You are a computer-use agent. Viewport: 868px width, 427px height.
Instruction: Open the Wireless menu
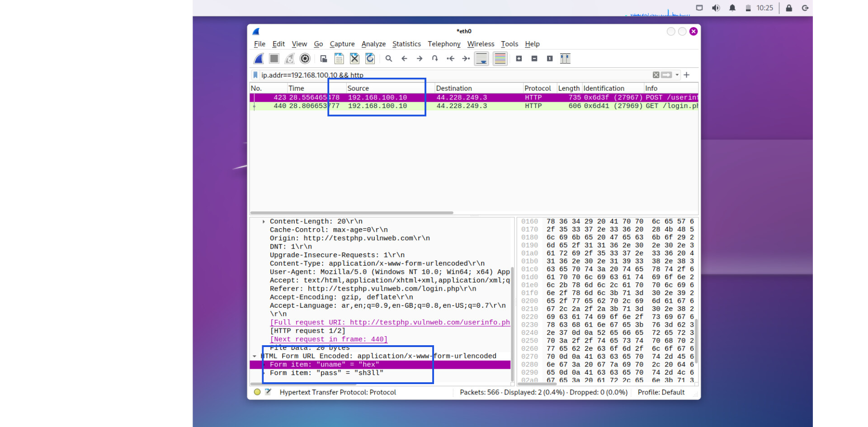(481, 44)
